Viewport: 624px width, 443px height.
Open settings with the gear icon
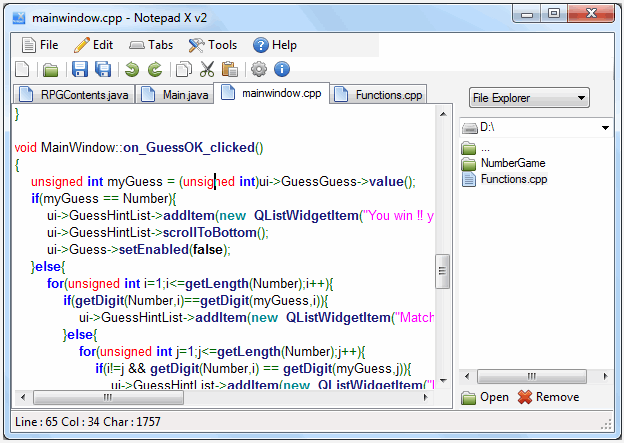(x=259, y=69)
